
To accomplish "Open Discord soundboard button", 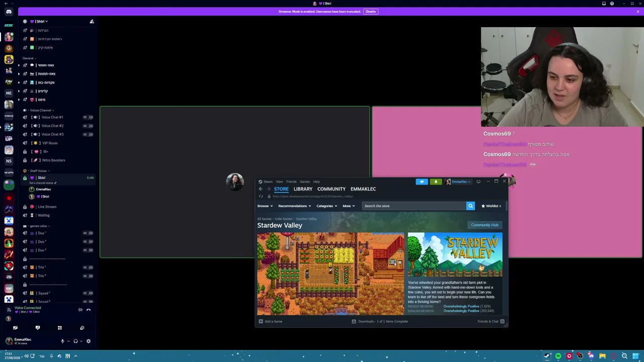I will (x=82, y=328).
